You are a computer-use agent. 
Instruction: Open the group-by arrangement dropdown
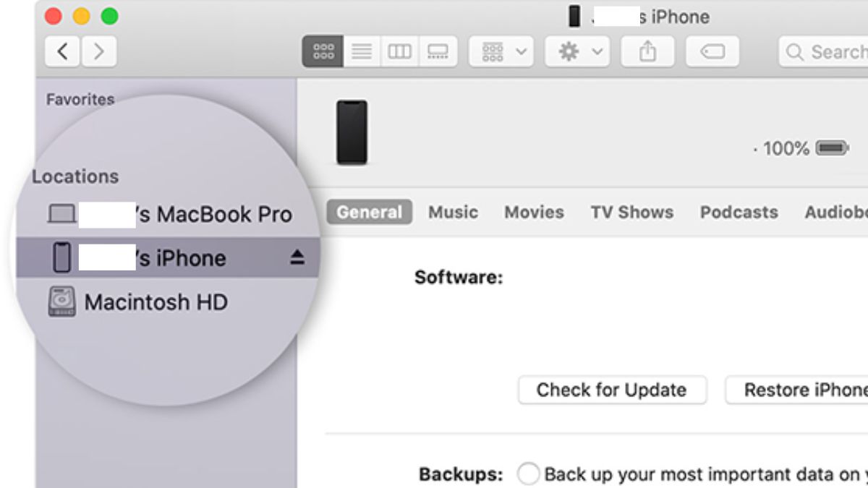[x=502, y=51]
